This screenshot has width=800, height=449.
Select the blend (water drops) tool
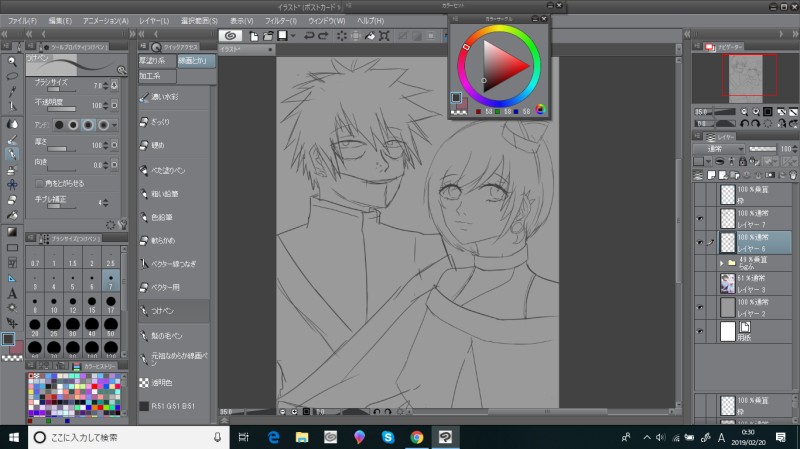click(12, 124)
